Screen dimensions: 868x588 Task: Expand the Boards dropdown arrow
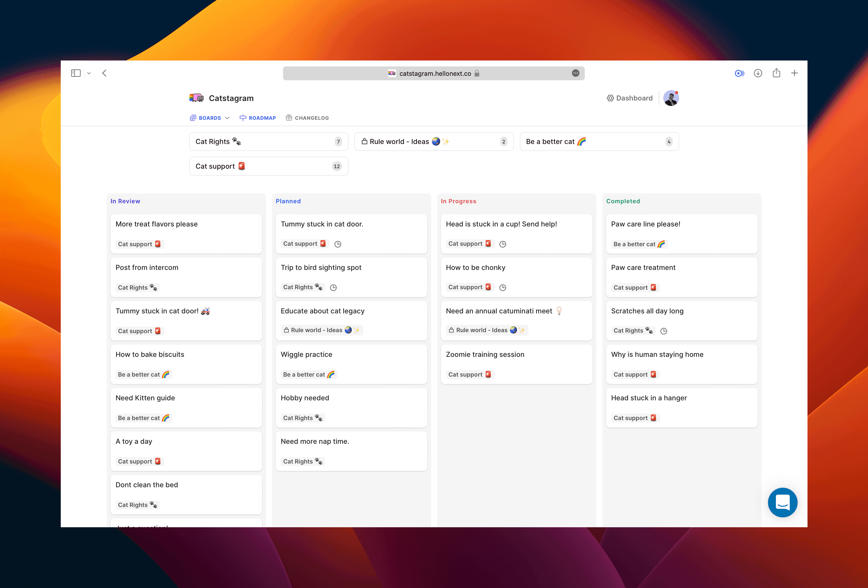[x=226, y=118]
